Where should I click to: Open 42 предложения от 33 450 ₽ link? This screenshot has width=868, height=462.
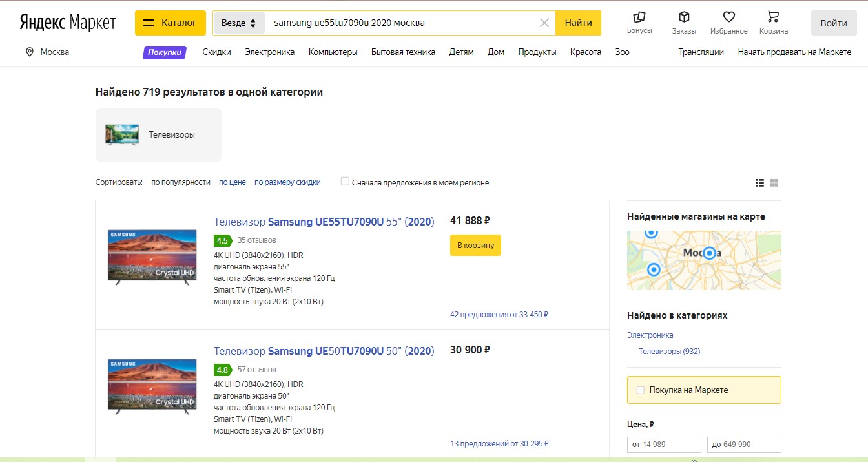[x=499, y=315]
